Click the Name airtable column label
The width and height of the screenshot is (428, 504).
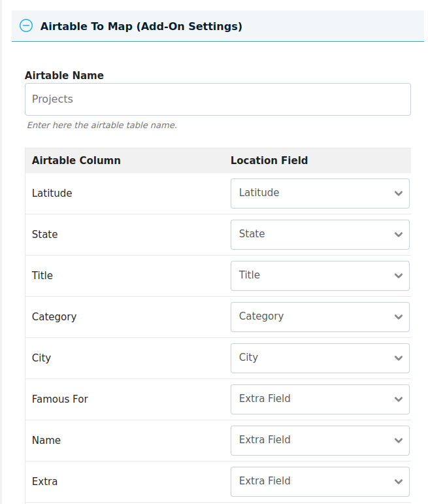pos(46,440)
